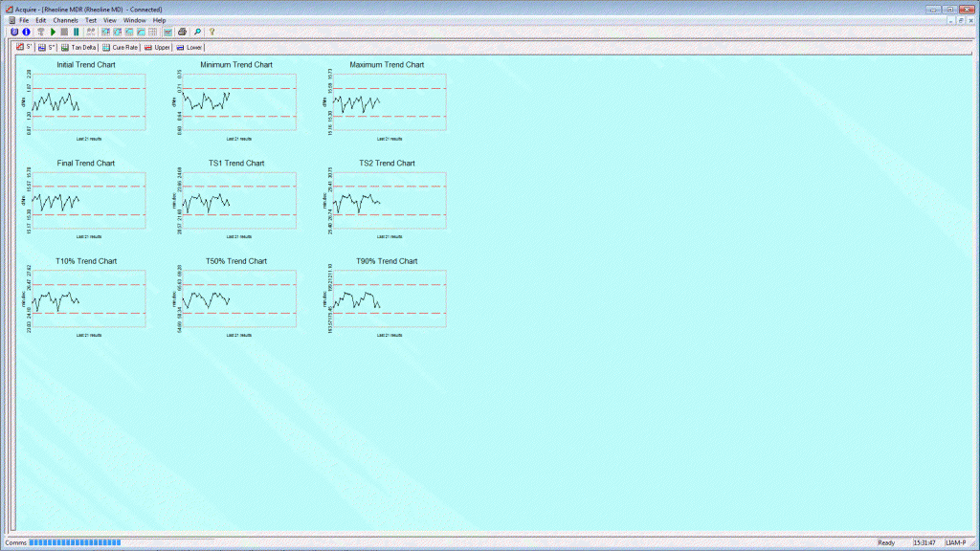
Task: Start a test with the green Play icon
Action: click(x=54, y=32)
